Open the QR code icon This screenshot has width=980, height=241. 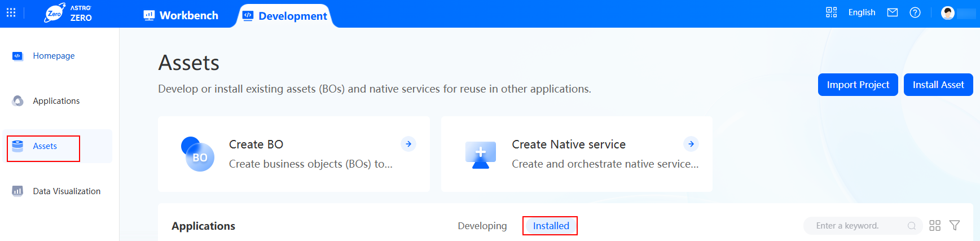coord(831,12)
